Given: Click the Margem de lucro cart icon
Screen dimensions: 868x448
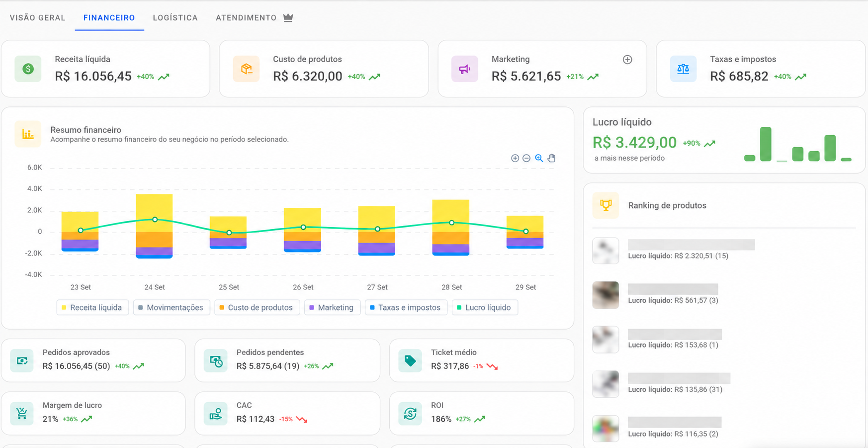Looking at the screenshot, I should 22,413.
